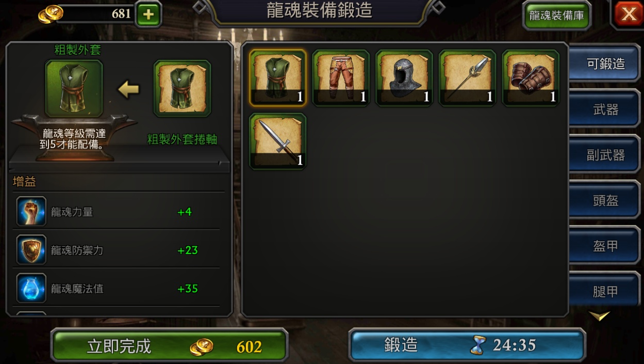Image resolution: width=644 pixels, height=364 pixels.
Task: Switch to the 頭盔 tab
Action: (605, 200)
